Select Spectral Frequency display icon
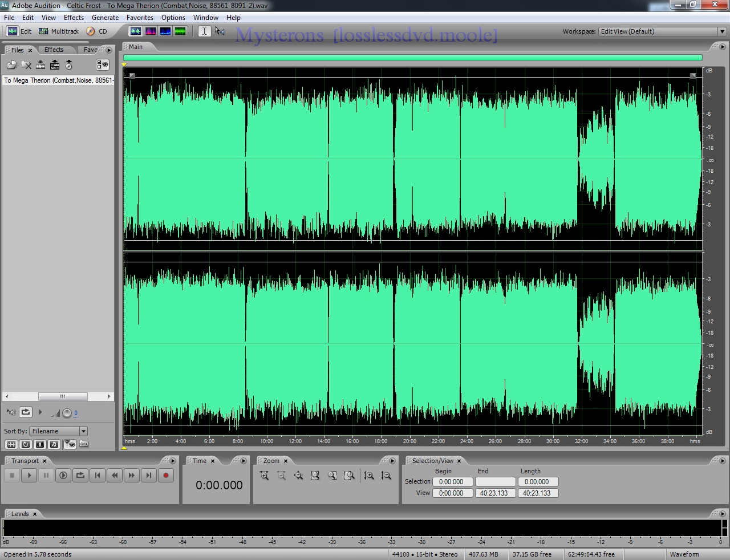This screenshot has height=560, width=730. point(151,31)
